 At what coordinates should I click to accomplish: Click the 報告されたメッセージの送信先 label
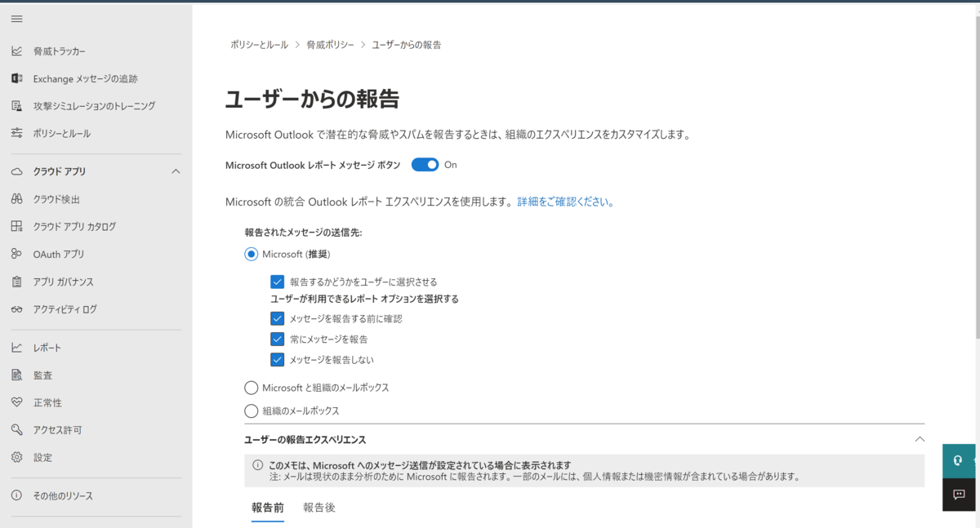click(x=303, y=232)
